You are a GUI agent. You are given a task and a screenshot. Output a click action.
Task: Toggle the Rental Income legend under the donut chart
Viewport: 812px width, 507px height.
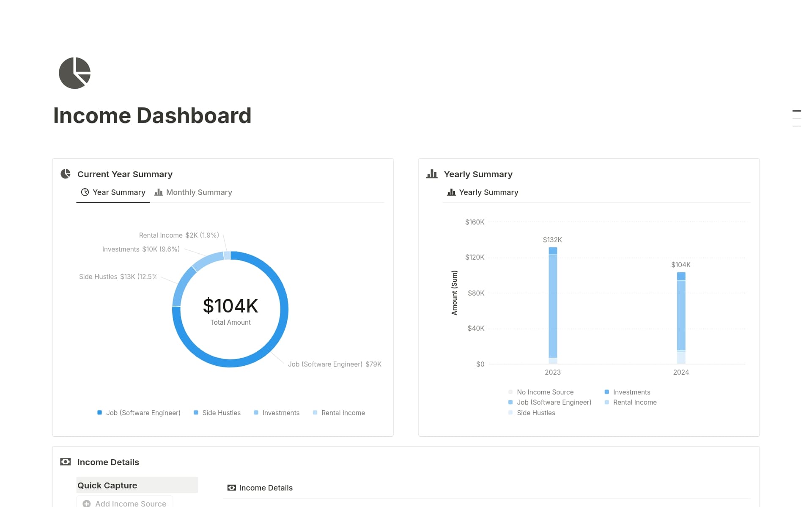click(339, 413)
